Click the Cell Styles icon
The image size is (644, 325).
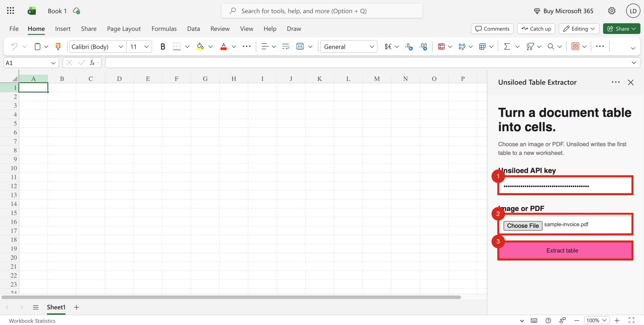(x=462, y=46)
